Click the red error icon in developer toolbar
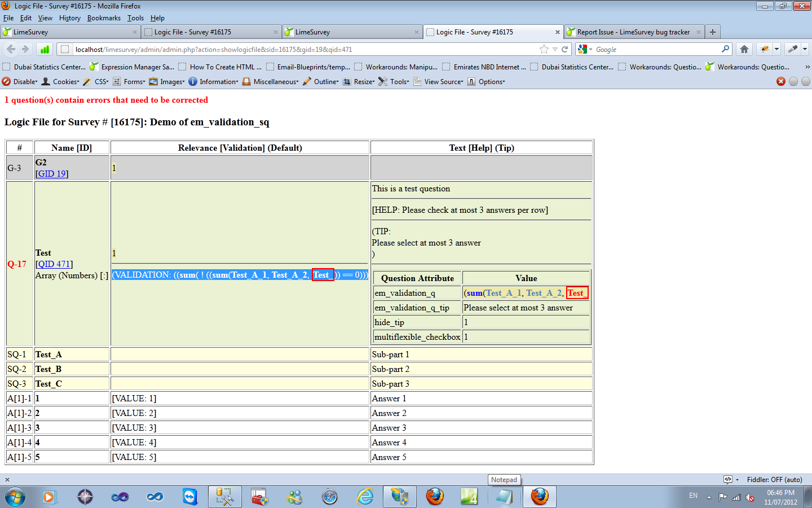812x508 pixels. coord(781,81)
